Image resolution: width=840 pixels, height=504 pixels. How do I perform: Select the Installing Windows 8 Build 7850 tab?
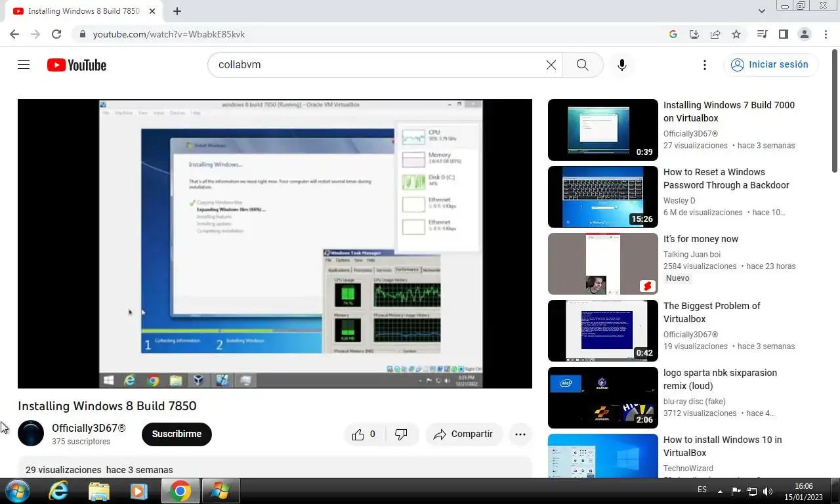click(84, 11)
